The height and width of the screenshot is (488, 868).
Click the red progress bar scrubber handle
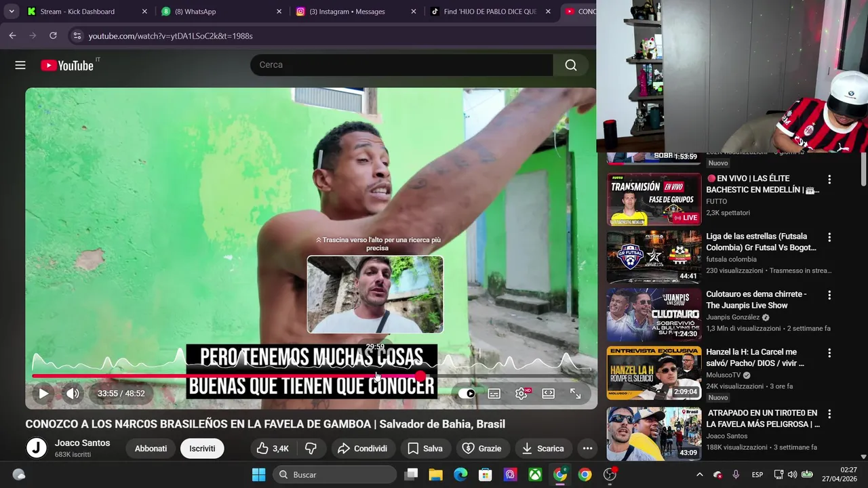(420, 375)
